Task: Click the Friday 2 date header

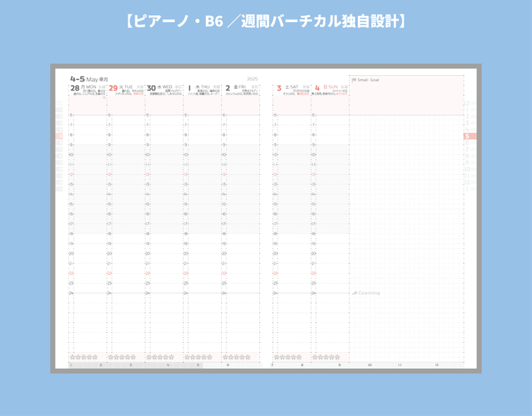Action: tap(227, 87)
